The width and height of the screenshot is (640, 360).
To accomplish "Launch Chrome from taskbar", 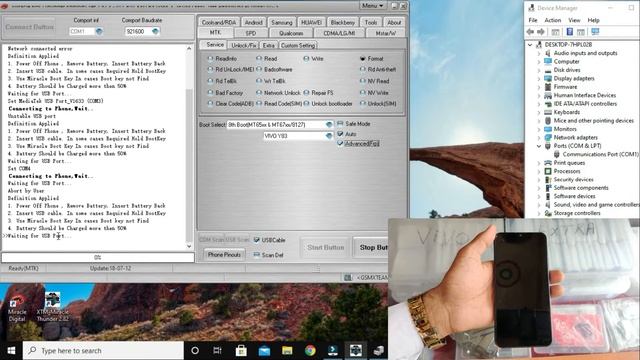I will (310, 351).
